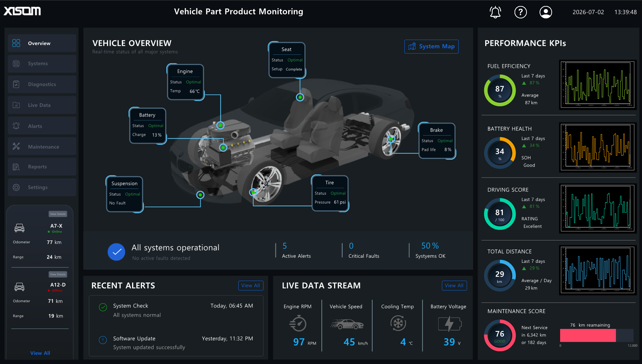
Task: Click the XISOM logo
Action: [x=22, y=11]
